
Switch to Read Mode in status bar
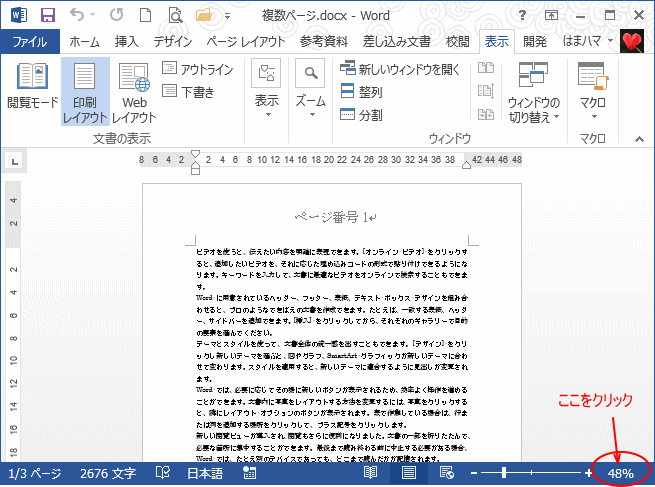(371, 473)
